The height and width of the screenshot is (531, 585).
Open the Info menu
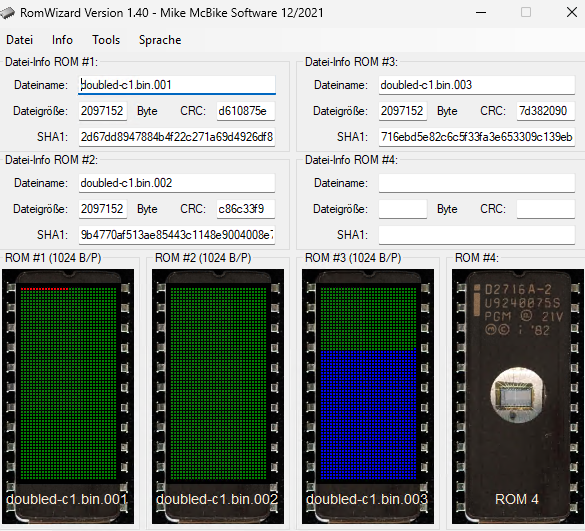coord(62,40)
